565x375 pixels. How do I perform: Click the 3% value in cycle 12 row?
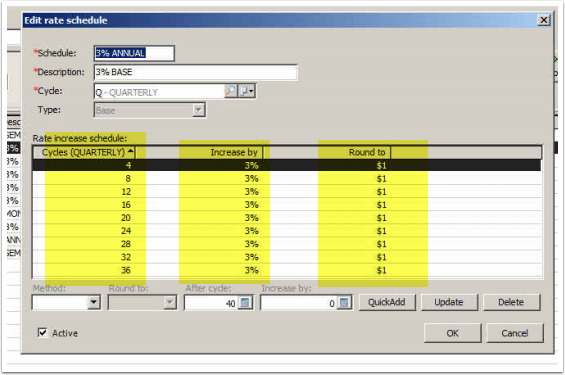coord(252,192)
